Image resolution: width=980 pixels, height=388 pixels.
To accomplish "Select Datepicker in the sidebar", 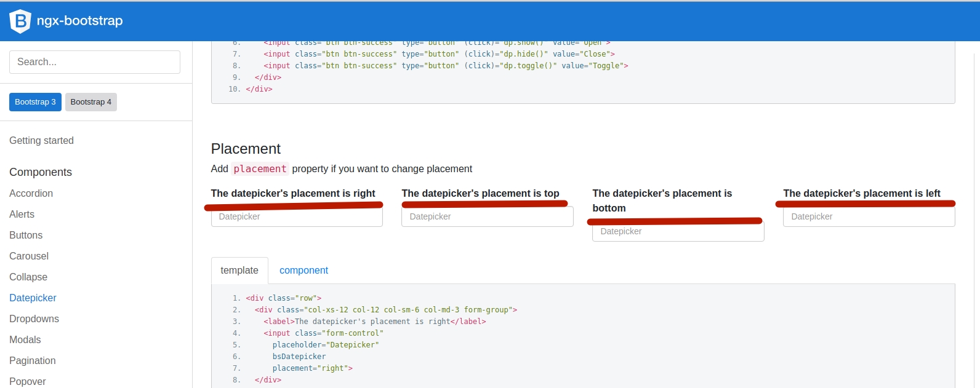I will tap(33, 298).
